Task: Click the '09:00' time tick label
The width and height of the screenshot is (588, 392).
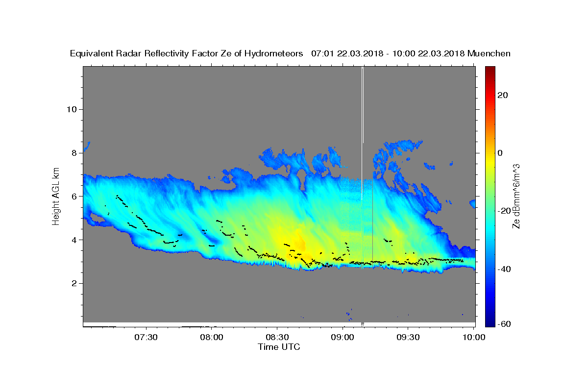Action: [x=343, y=337]
